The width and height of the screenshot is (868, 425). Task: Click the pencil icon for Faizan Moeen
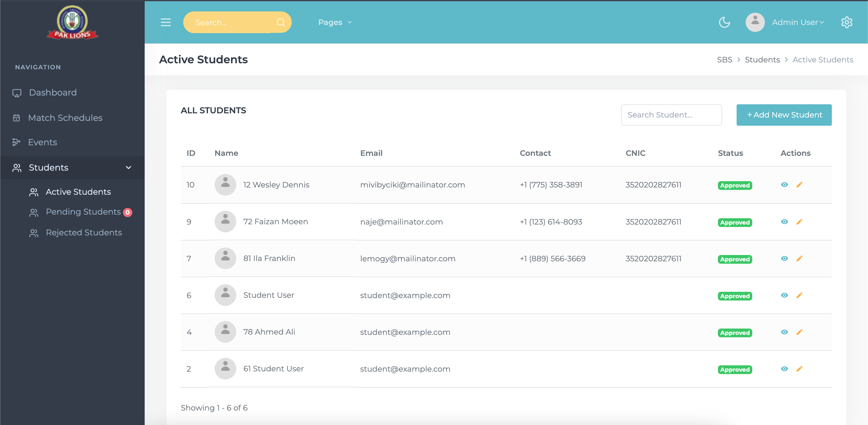[x=799, y=222]
